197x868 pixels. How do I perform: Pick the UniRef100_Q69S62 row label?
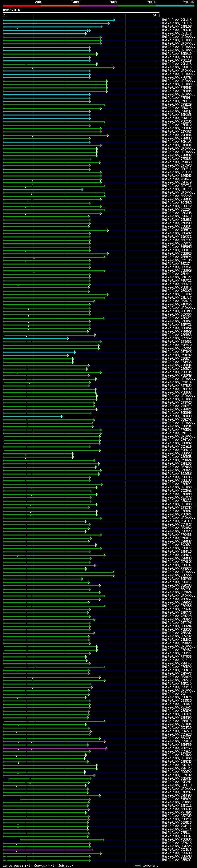pyautogui.click(x=177, y=338)
